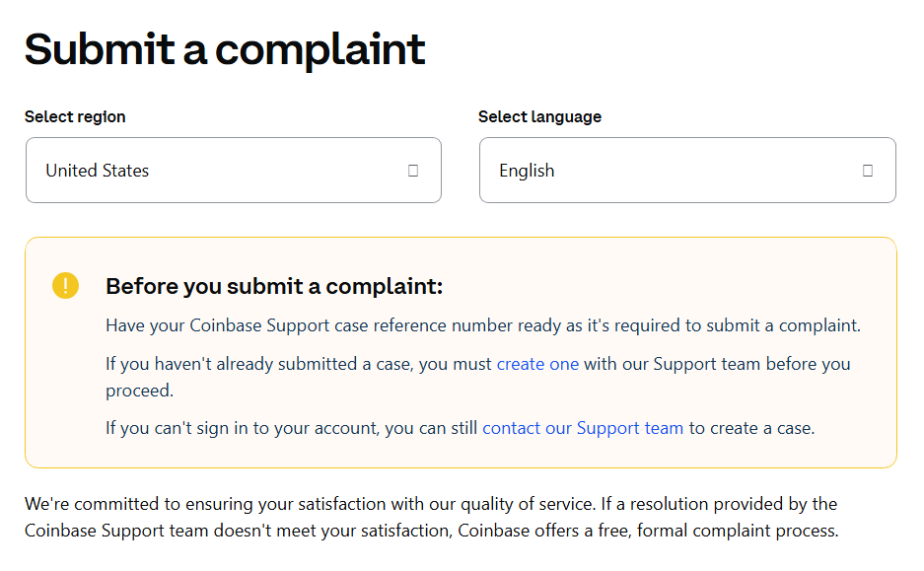
Task: Click the word 'proceed.' in the notice
Action: 139,391
